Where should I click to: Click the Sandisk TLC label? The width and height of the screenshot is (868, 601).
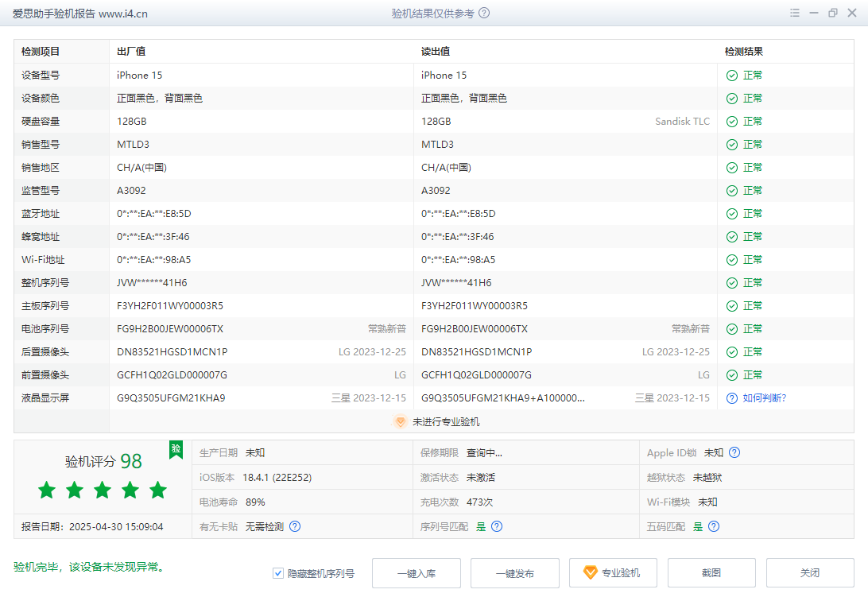point(682,121)
